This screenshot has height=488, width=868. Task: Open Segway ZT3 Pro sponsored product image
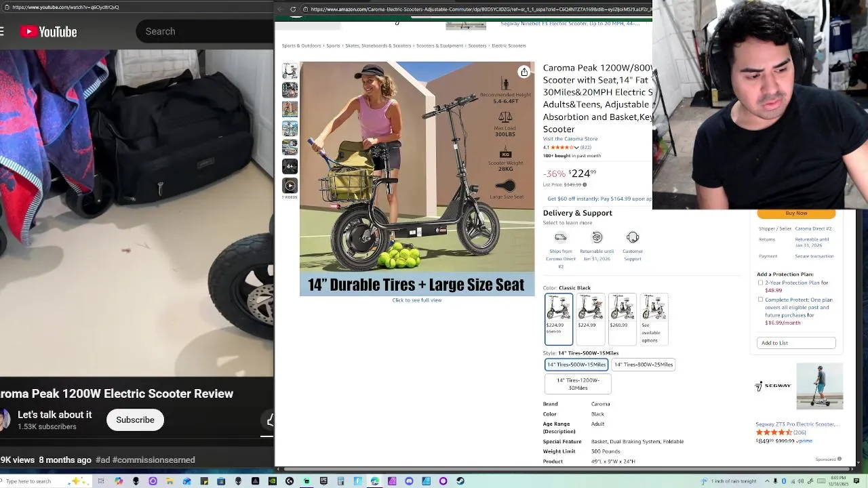tap(819, 386)
